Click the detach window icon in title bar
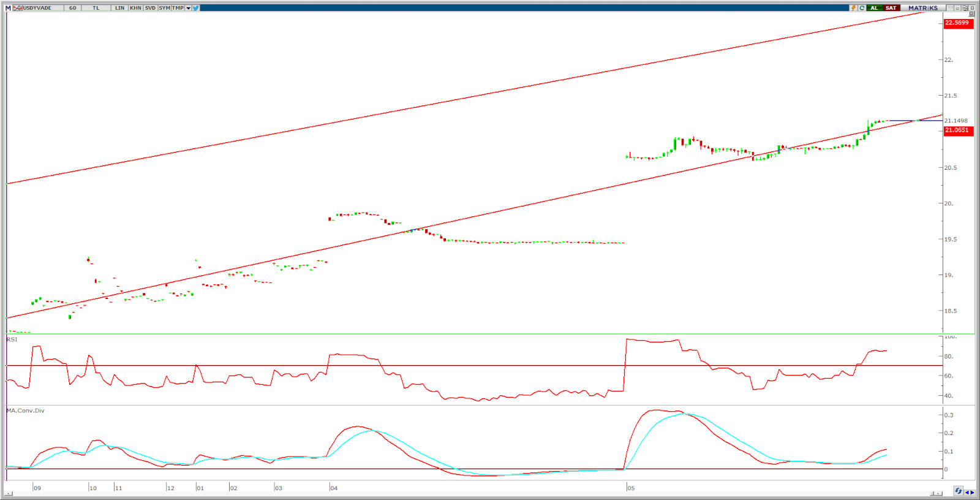 [965, 8]
